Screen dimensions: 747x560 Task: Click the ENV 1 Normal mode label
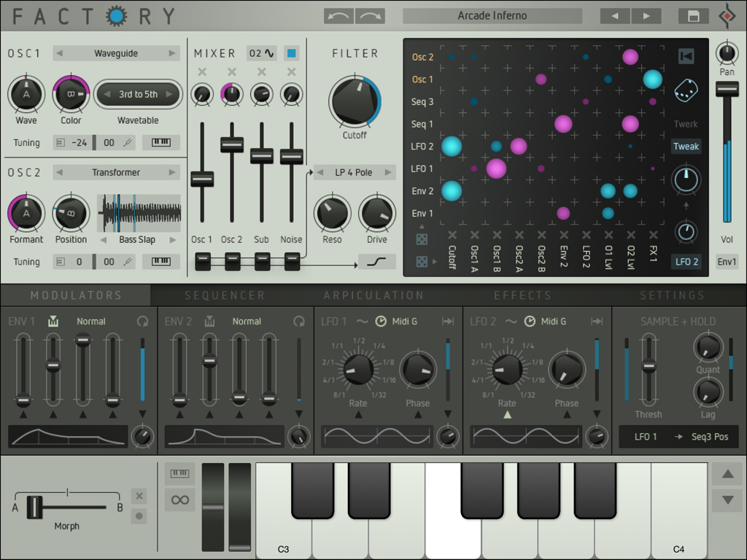(91, 322)
